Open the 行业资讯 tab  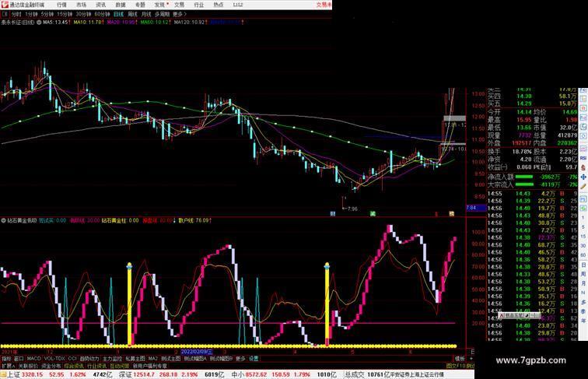[x=97, y=366]
